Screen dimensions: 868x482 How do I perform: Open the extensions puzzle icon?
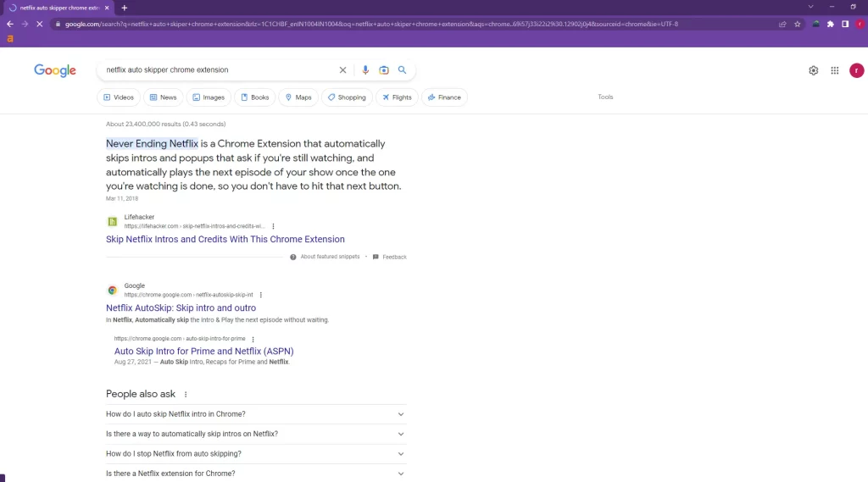[x=831, y=24]
